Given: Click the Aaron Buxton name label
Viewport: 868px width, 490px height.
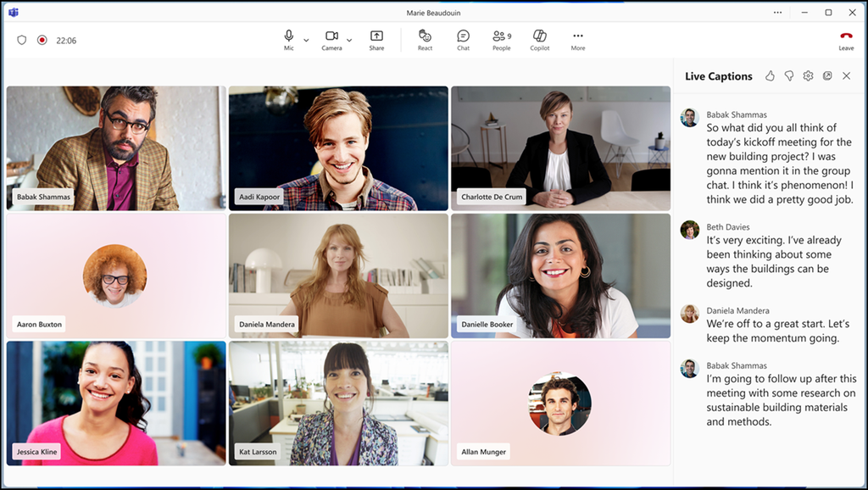Looking at the screenshot, I should point(39,324).
